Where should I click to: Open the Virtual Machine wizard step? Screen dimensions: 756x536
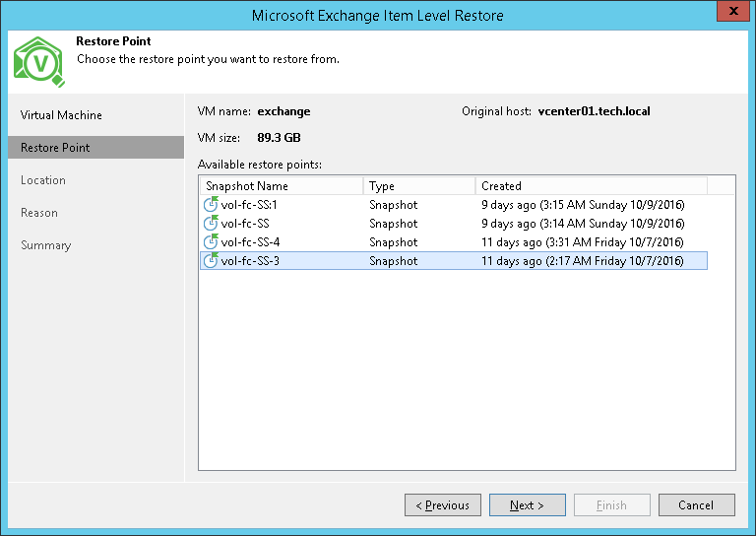pyautogui.click(x=61, y=115)
